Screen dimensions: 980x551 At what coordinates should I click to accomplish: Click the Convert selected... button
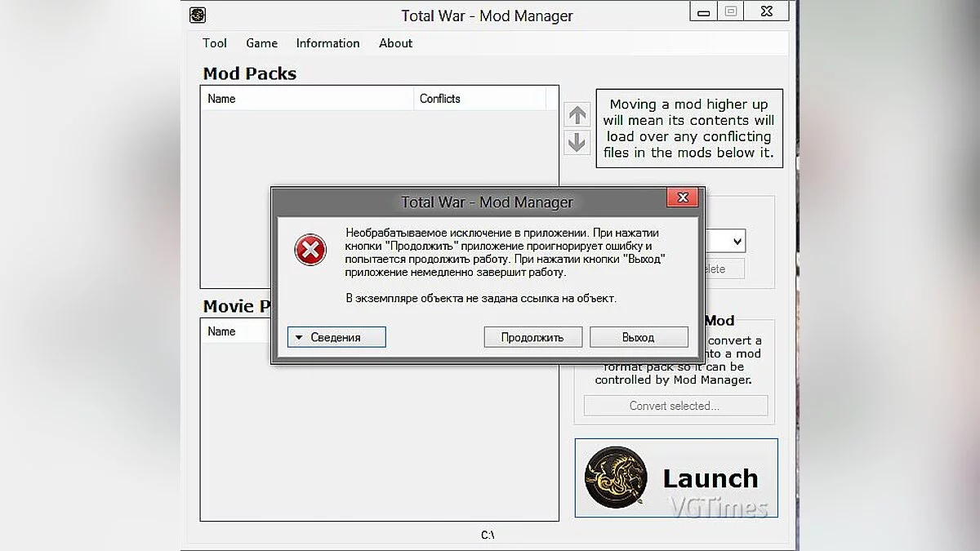675,406
